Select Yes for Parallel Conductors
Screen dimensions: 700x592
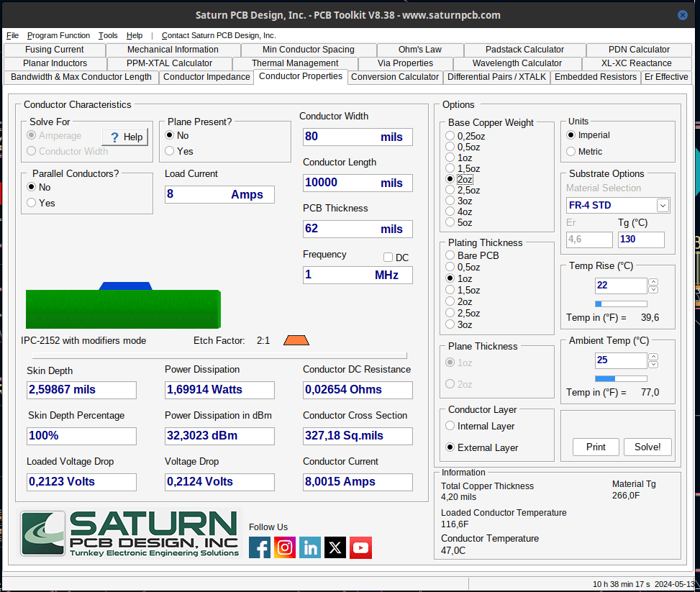click(x=40, y=203)
